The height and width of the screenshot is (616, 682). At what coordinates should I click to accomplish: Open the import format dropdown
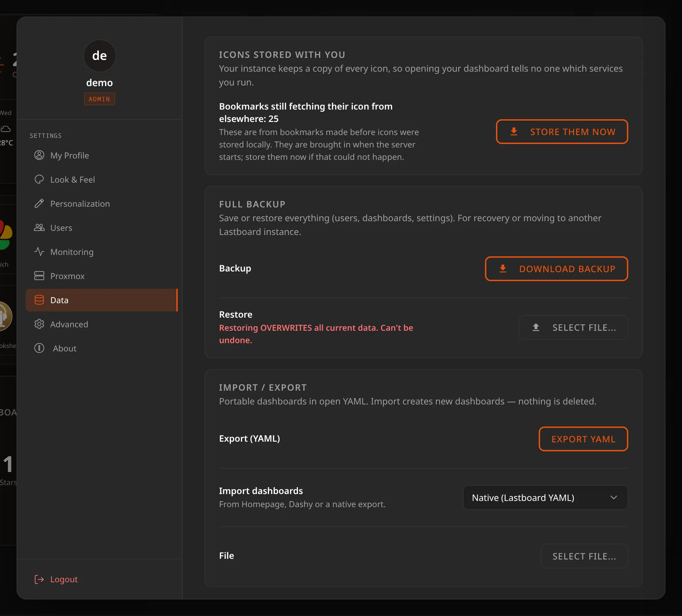[545, 497]
